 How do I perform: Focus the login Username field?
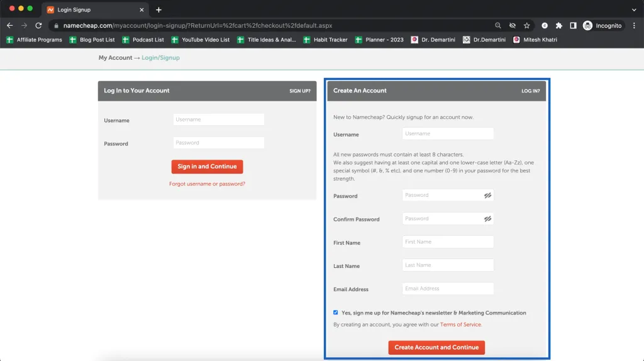pos(218,119)
